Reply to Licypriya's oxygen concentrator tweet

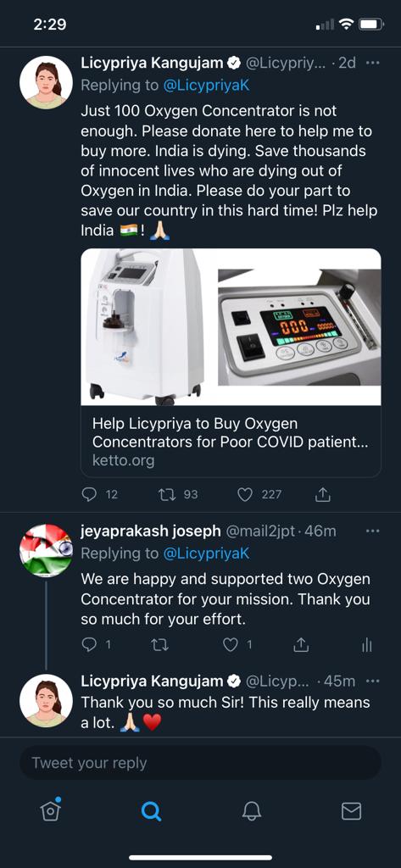[x=89, y=494]
